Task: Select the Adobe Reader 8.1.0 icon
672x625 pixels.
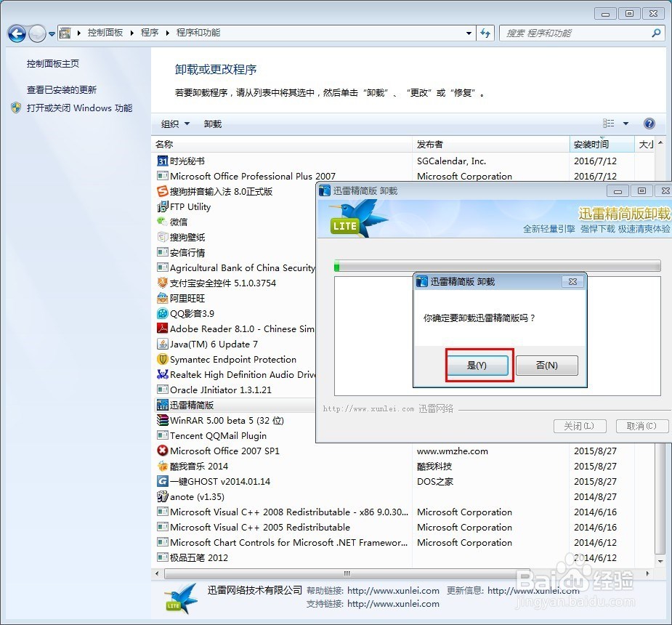Action: tap(163, 328)
